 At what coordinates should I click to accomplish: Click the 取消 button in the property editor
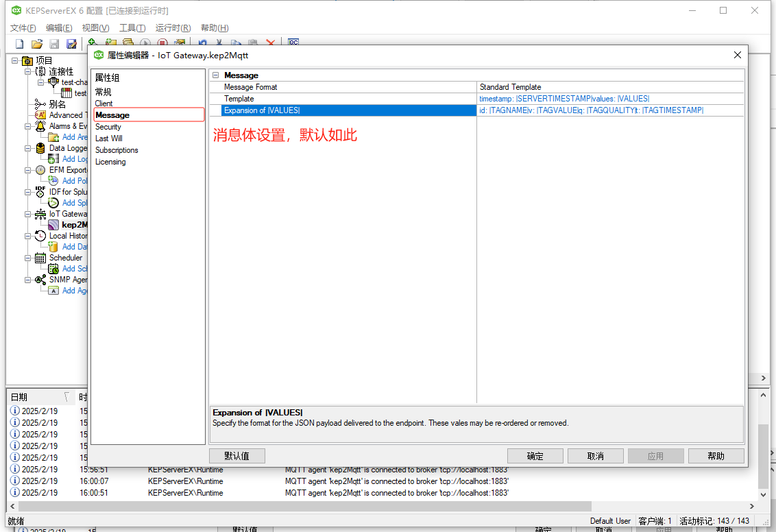tap(595, 456)
